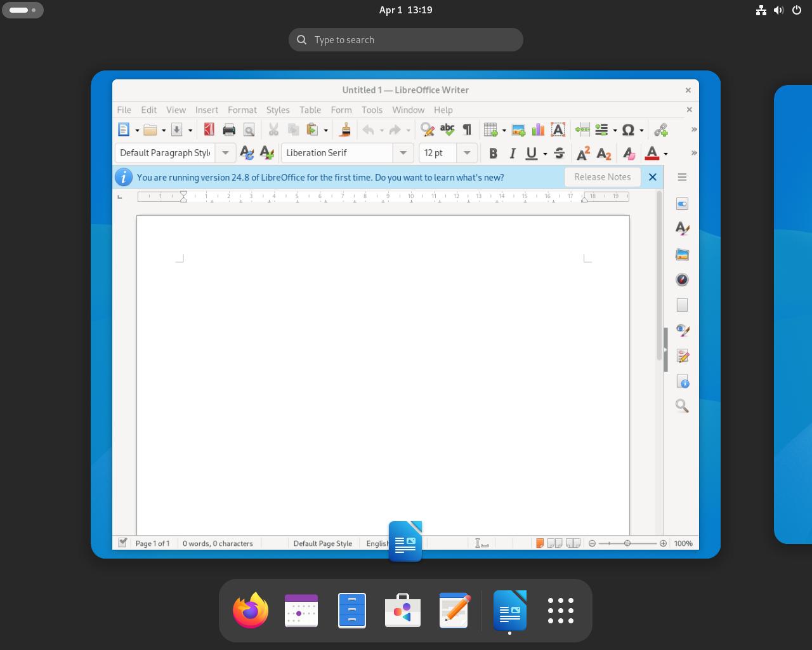The image size is (812, 650).
Task: Expand hidden Standard toolbar items chevron
Action: point(694,129)
